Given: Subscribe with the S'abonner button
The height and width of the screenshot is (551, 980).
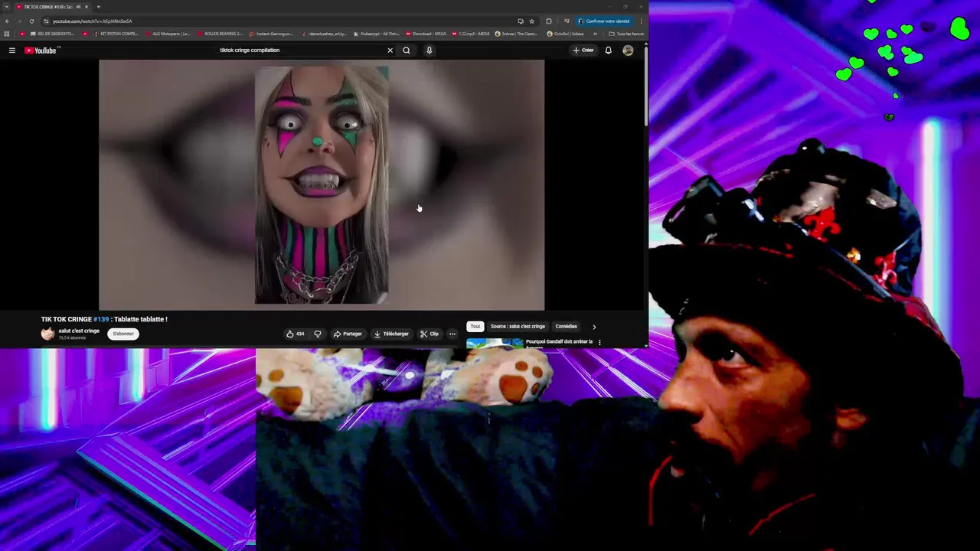Looking at the screenshot, I should click(123, 334).
